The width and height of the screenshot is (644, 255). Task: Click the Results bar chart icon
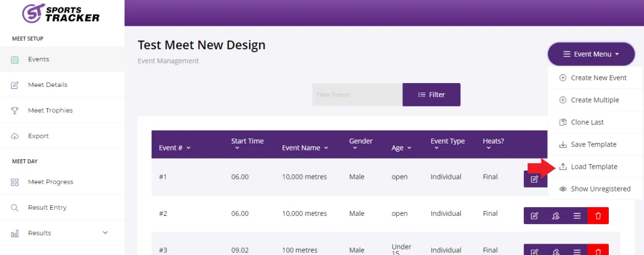click(x=15, y=234)
